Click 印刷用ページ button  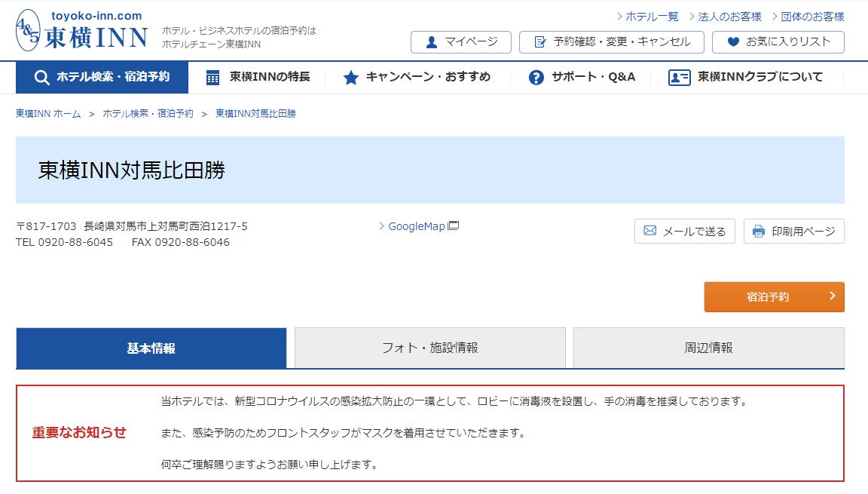click(794, 231)
